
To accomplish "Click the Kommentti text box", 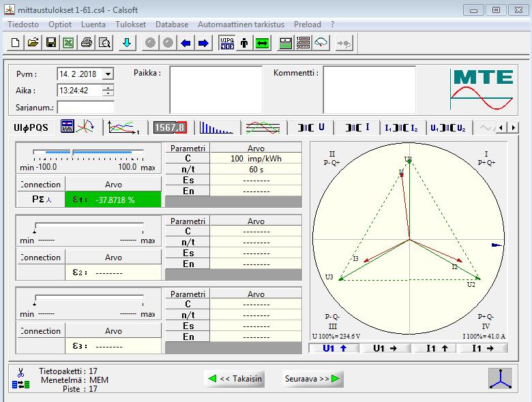I will click(x=370, y=89).
